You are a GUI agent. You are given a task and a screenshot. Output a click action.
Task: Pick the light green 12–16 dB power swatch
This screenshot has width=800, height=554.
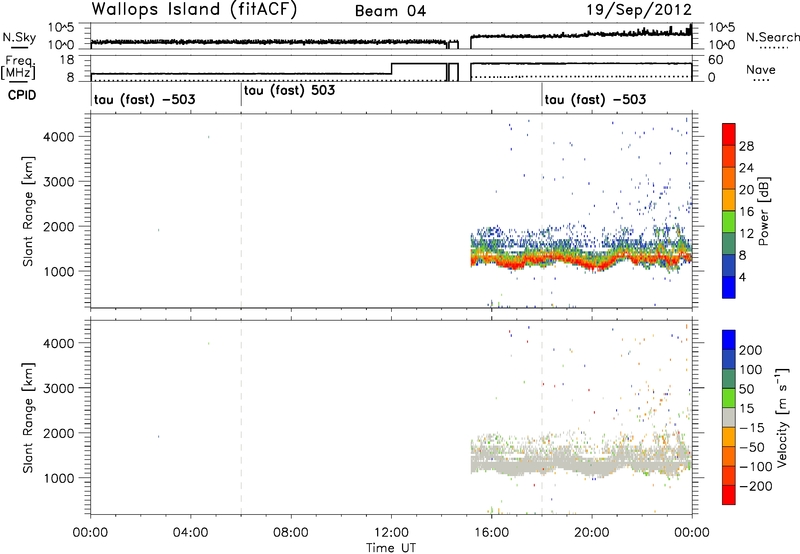pyautogui.click(x=729, y=222)
